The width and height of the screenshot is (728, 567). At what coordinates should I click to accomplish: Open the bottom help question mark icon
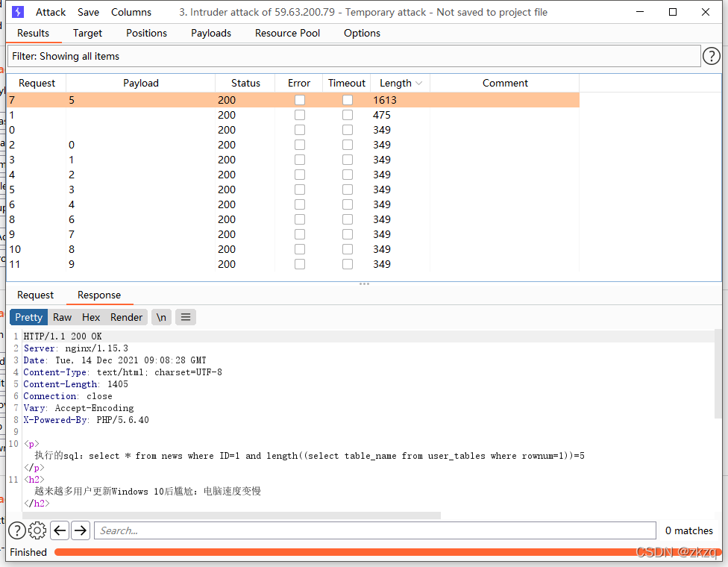[17, 530]
